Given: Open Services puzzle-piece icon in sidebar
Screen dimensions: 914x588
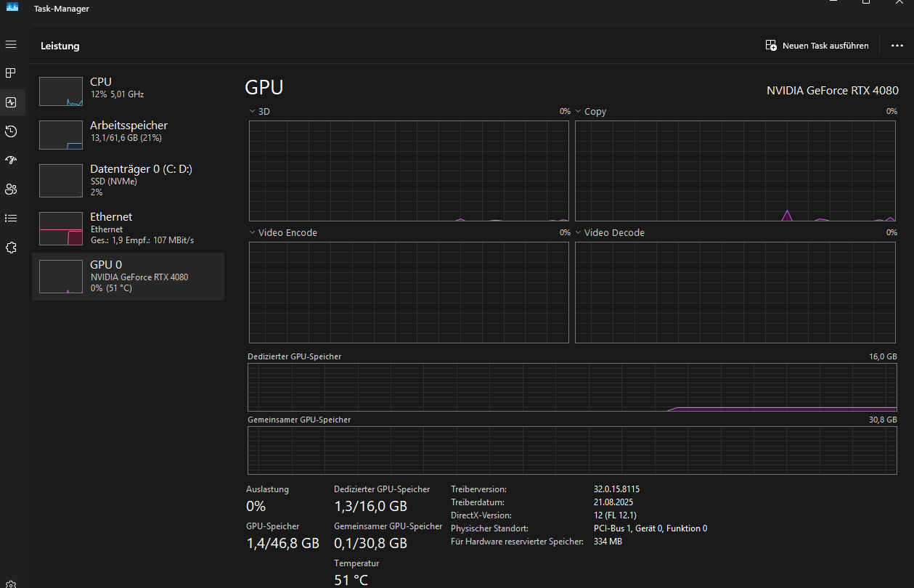Looking at the screenshot, I should click(11, 248).
